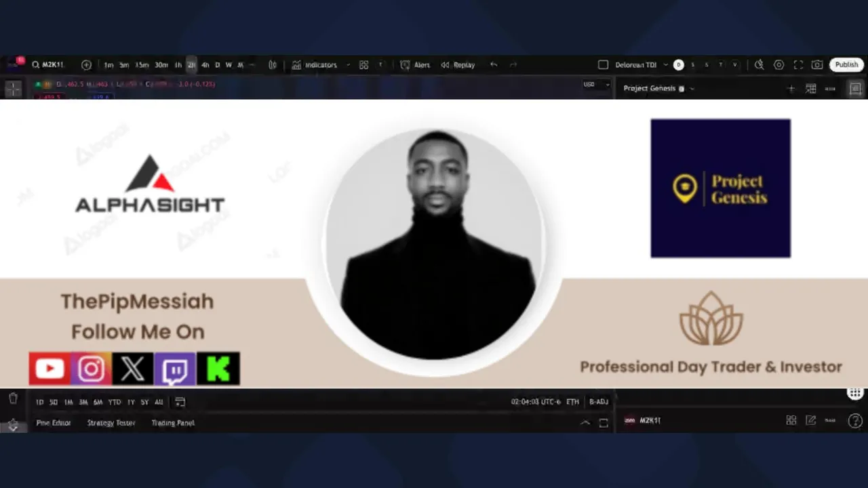Enter fullscreen mode
Viewport: 868px width, 488px height.
(x=798, y=65)
